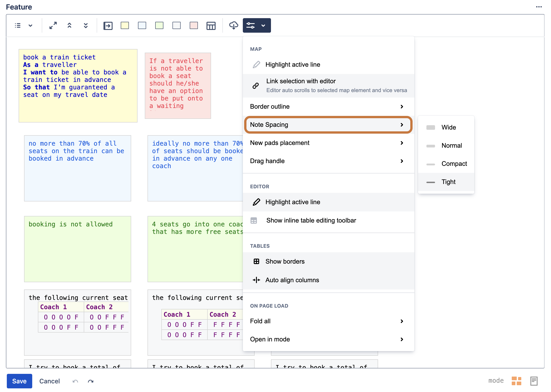Open the three-dots more menu for Feature

(x=539, y=7)
